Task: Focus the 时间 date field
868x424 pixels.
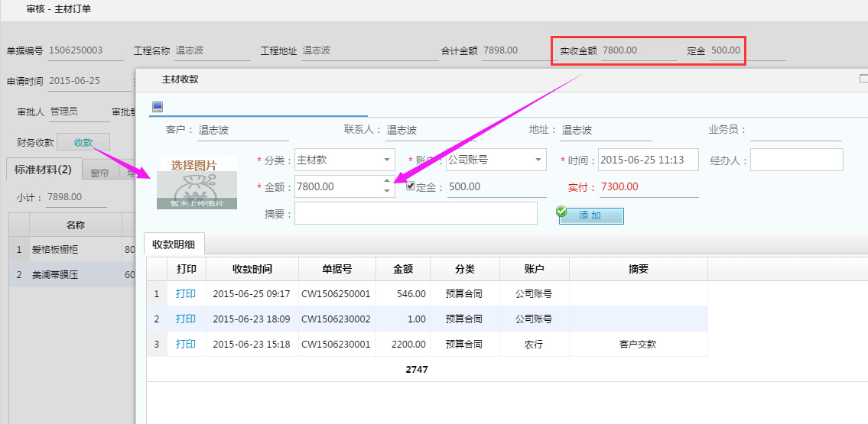Action: (x=648, y=160)
